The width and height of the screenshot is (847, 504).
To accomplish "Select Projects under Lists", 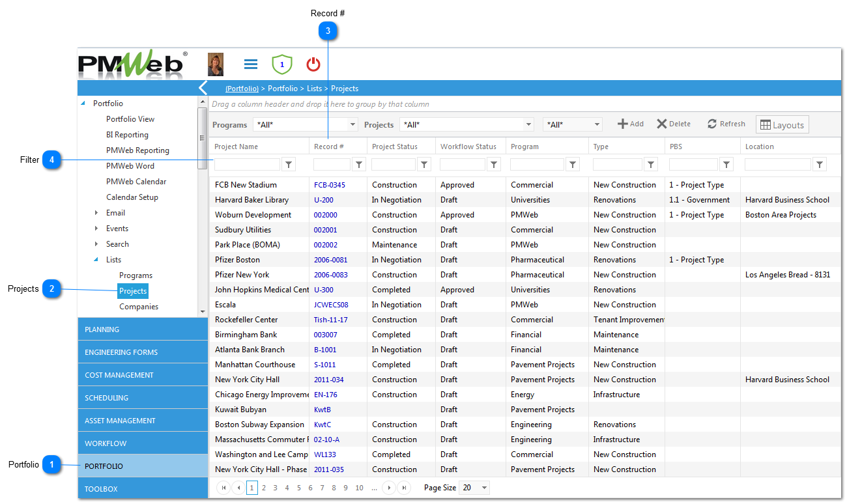I will (133, 291).
